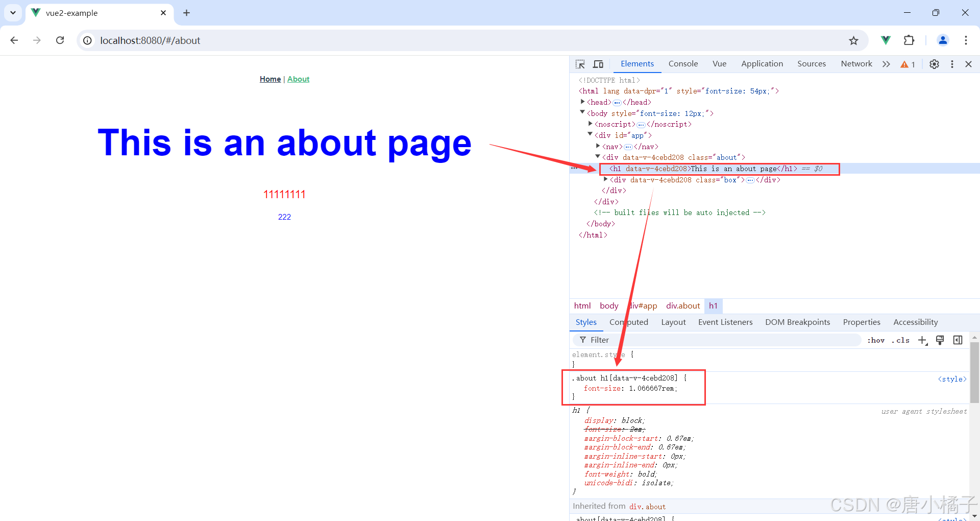Collapse the div class=about node
This screenshot has width=980, height=521.
pyautogui.click(x=598, y=156)
